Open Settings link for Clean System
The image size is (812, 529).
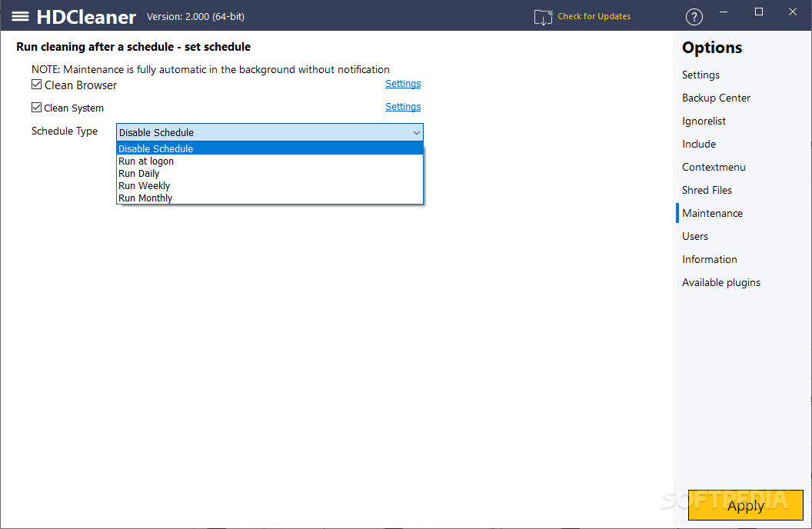click(x=403, y=107)
